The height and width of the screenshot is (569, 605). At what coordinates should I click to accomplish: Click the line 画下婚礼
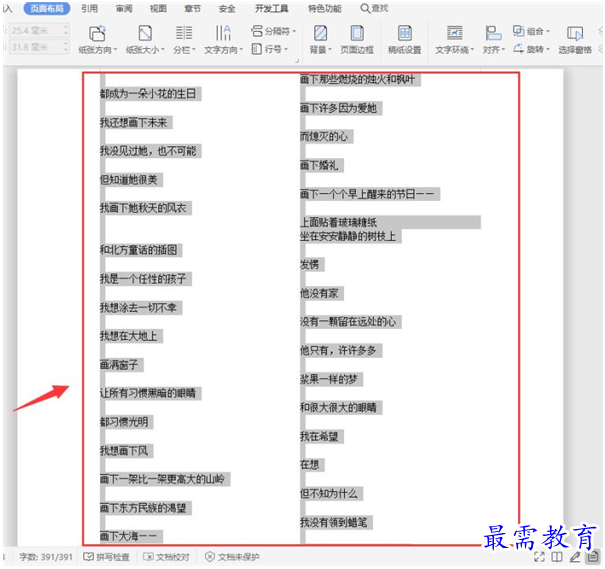[x=319, y=165]
